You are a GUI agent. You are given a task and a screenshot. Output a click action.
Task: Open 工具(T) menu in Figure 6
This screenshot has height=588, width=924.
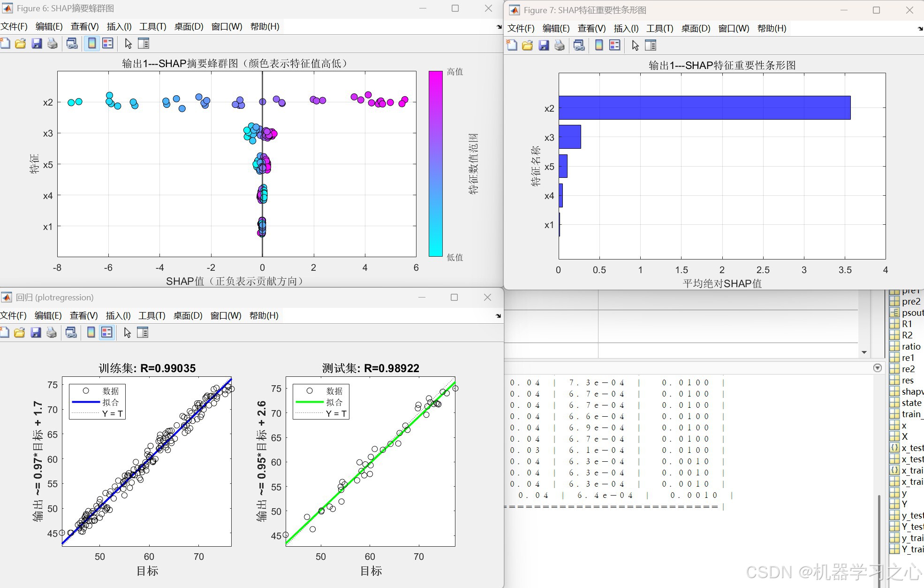pos(152,27)
